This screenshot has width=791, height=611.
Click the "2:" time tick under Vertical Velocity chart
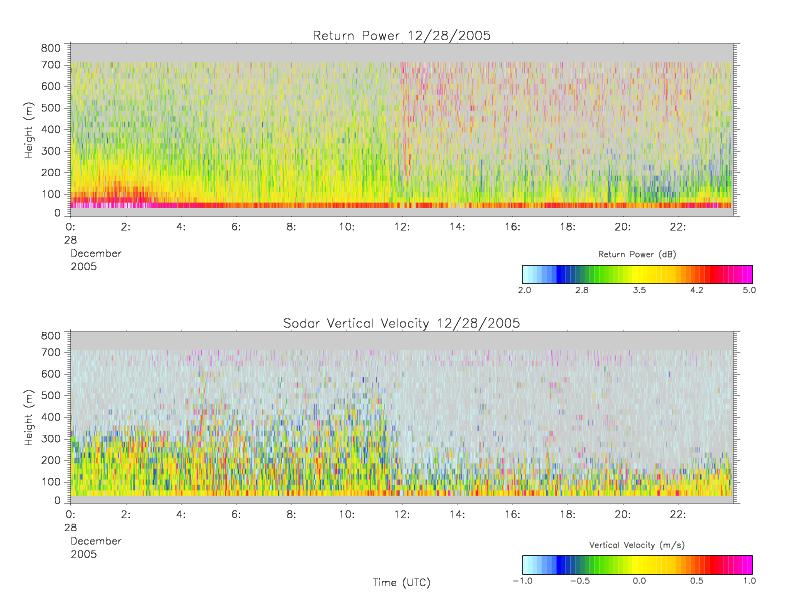click(x=126, y=515)
